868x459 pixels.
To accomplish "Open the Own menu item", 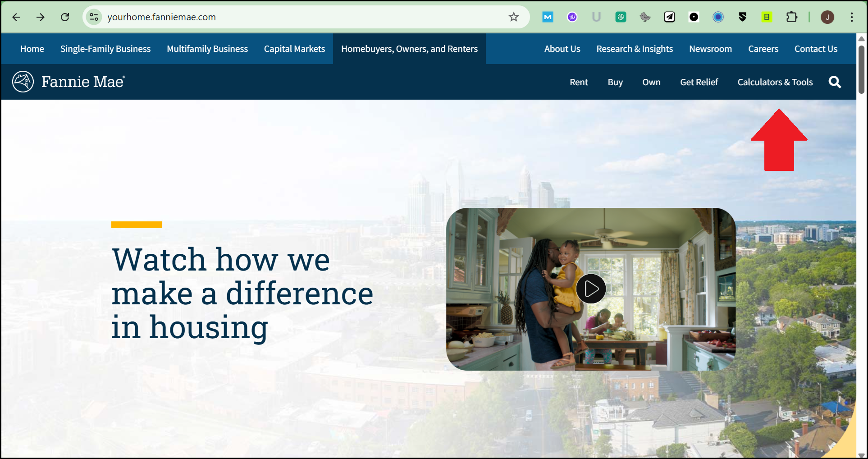I will (651, 82).
